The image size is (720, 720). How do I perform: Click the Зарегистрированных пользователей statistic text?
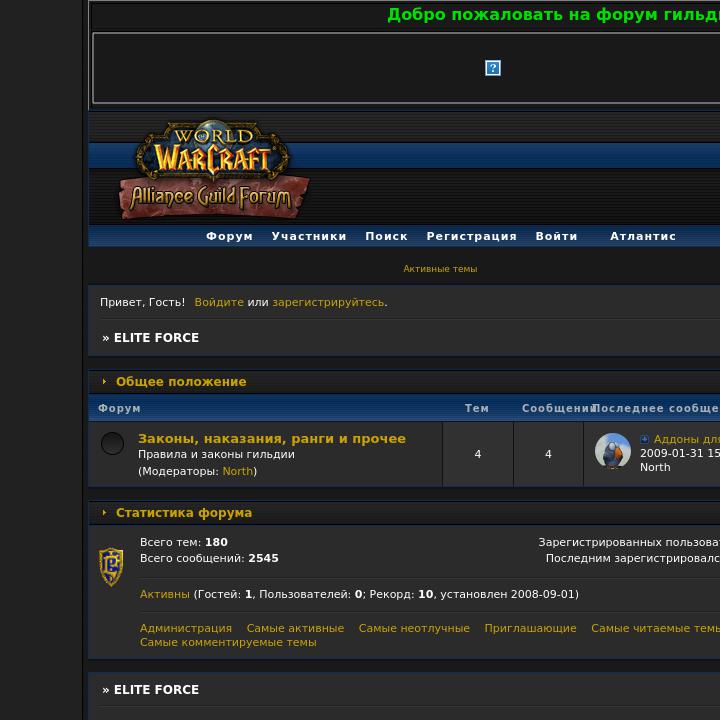(629, 542)
